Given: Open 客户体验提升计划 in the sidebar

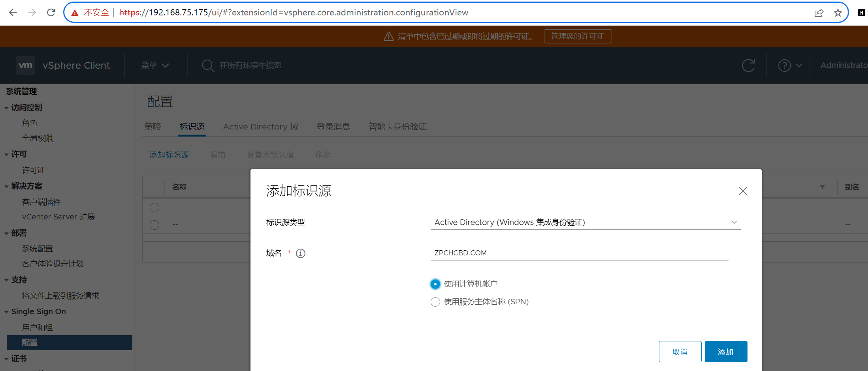Looking at the screenshot, I should pyautogui.click(x=53, y=264).
